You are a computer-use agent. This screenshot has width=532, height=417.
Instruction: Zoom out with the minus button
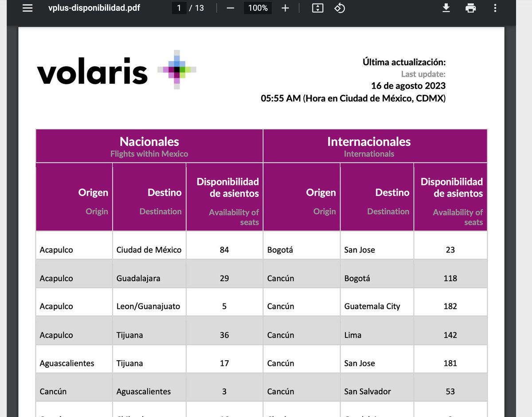coord(230,8)
